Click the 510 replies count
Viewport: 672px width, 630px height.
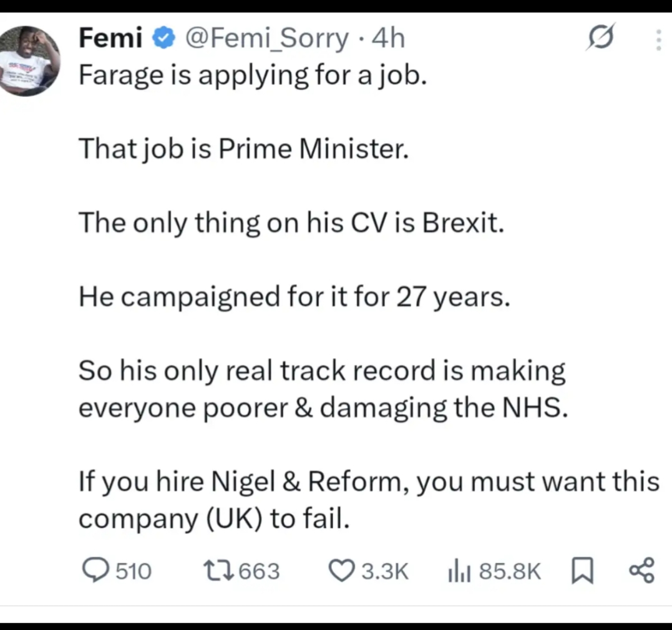click(135, 571)
